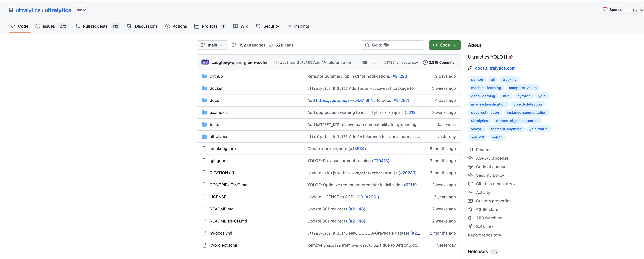Open docs.ultralytics.com link
This screenshot has width=644, height=259.
[x=495, y=68]
